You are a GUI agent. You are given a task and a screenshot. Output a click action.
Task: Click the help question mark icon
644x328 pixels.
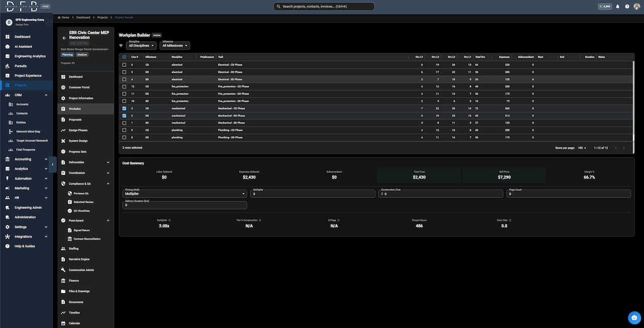[627, 7]
